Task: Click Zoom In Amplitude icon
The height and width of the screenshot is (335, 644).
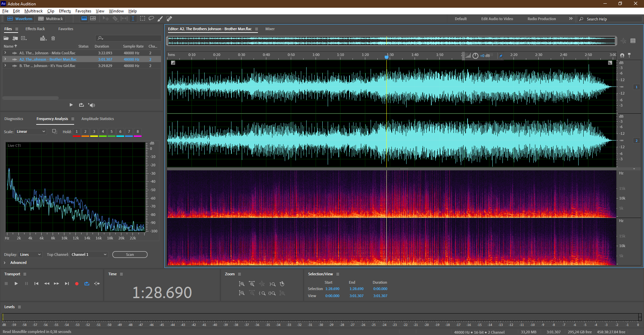Action: click(x=241, y=284)
